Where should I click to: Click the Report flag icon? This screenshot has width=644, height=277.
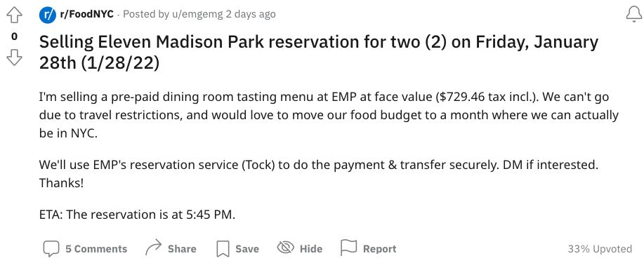349,248
